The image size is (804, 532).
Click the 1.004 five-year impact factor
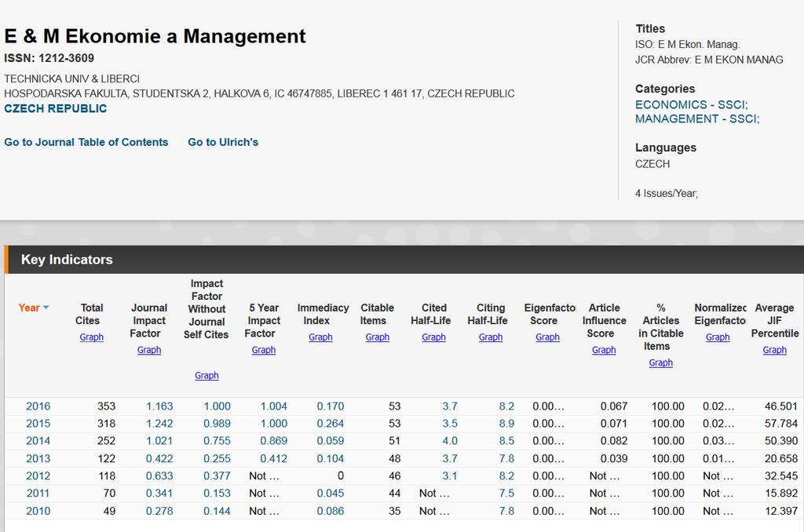pos(274,406)
